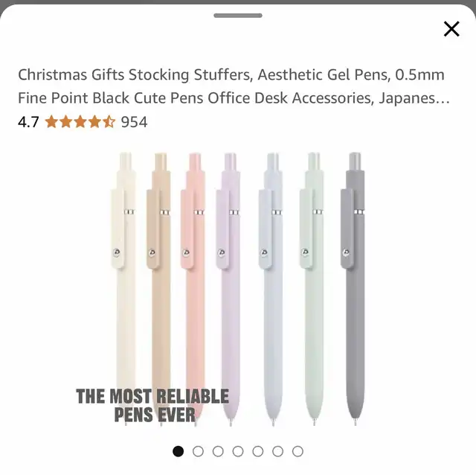The width and height of the screenshot is (476, 475).
Task: Jump to the fourth image dot
Action: click(x=238, y=451)
